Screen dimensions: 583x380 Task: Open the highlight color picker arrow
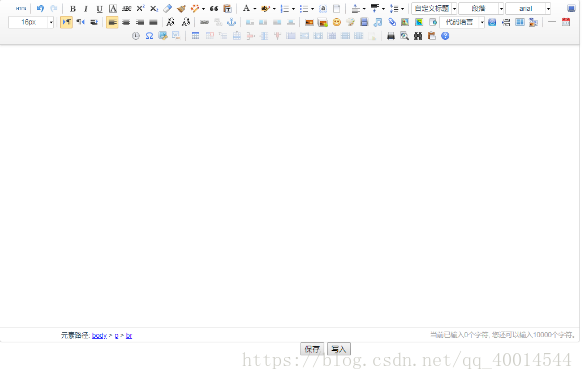[274, 9]
